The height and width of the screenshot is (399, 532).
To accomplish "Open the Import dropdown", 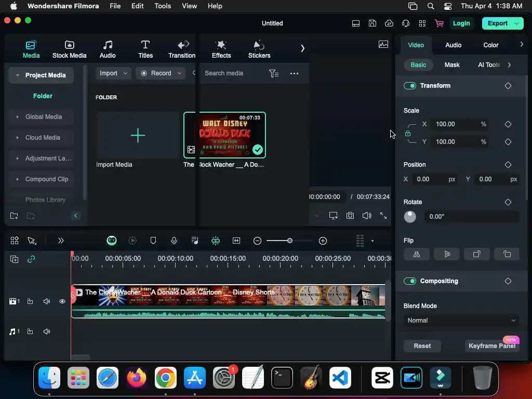I will coord(113,73).
